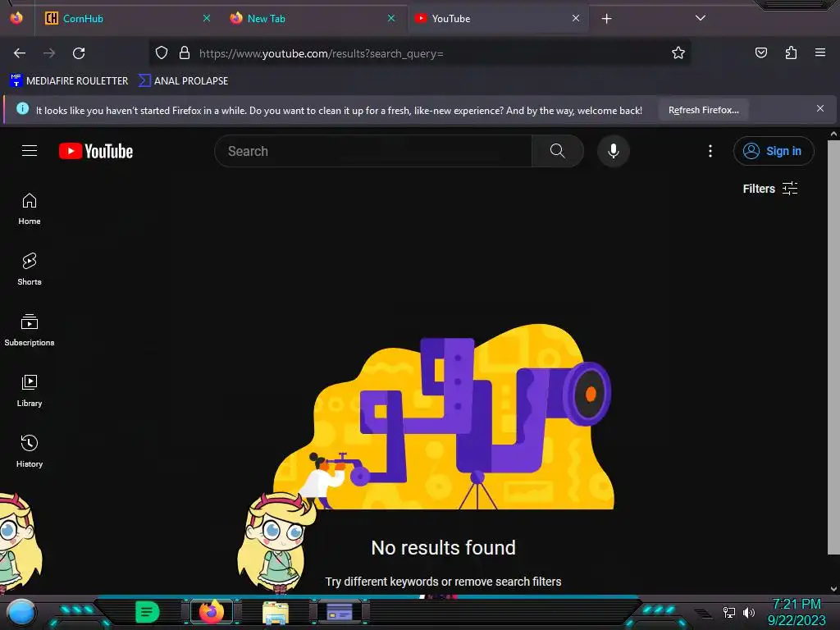Open volume control in system tray
Viewport: 840px width, 630px height.
click(x=749, y=612)
